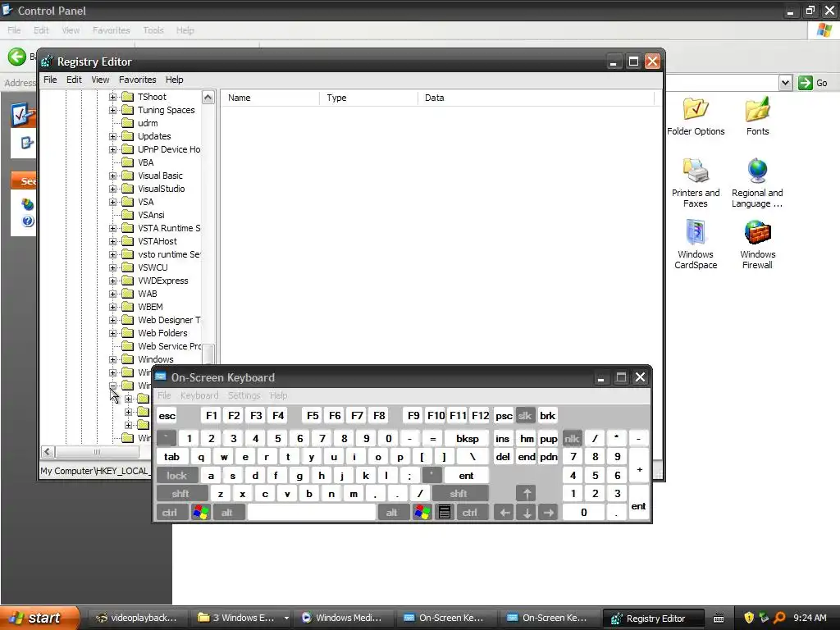Select the VWDExpress registry key
840x630 pixels.
[x=163, y=281]
